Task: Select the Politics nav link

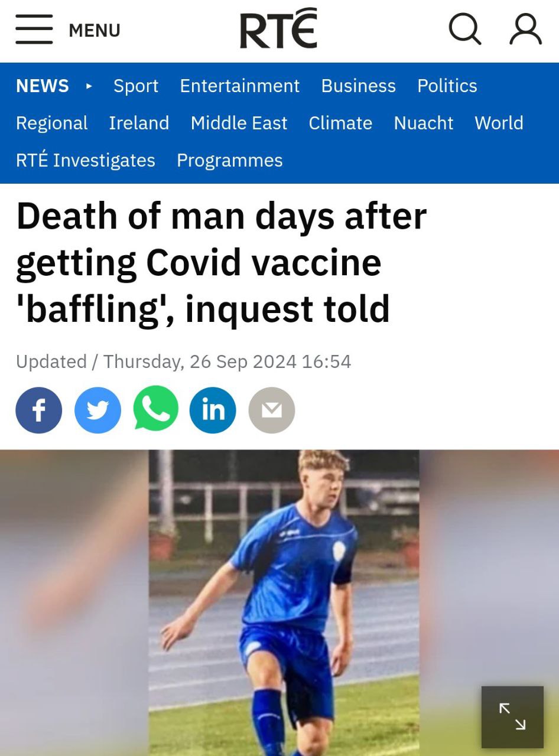Action: point(447,86)
